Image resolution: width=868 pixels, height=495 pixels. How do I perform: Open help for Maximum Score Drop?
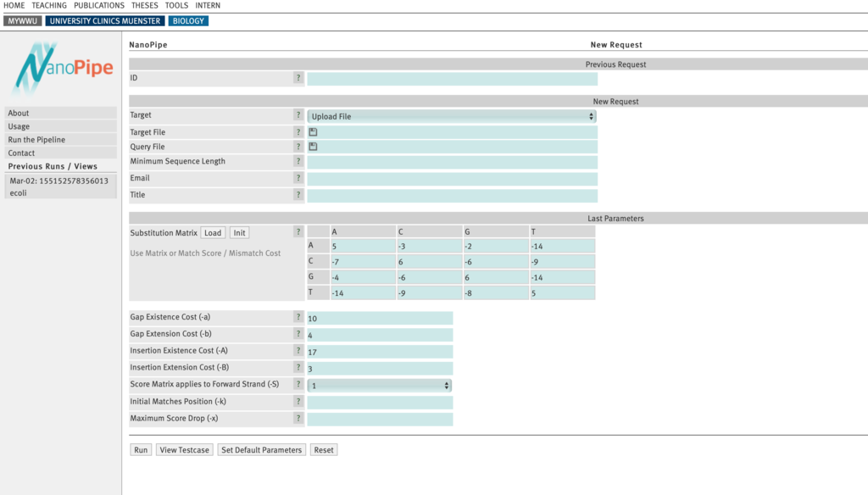pos(298,418)
